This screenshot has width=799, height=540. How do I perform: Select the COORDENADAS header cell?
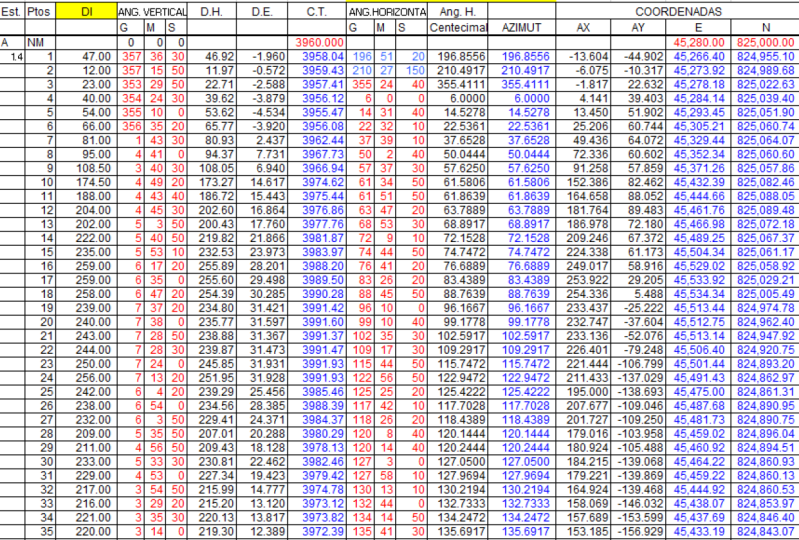(677, 12)
